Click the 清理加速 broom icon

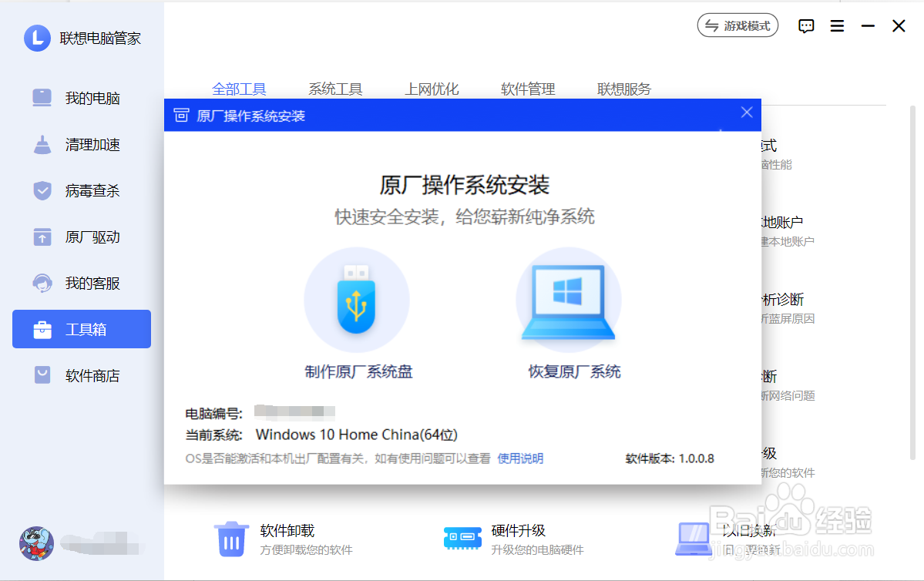click(42, 144)
